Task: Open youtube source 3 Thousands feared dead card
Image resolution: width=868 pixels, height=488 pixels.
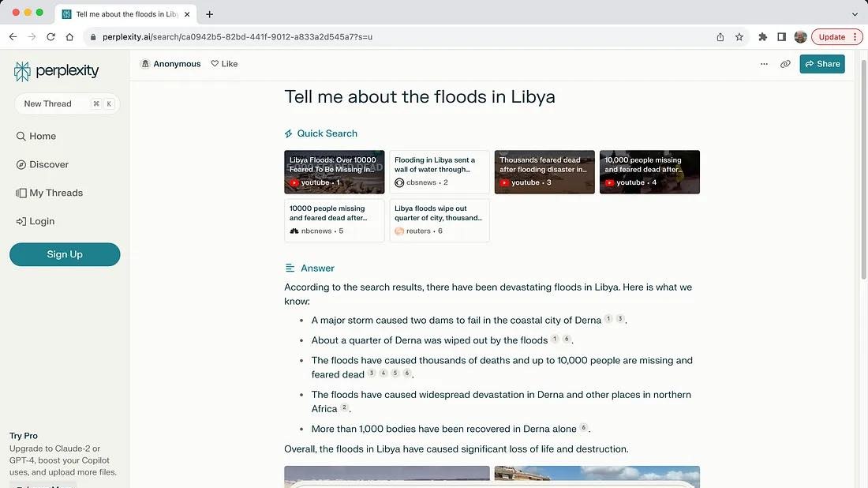Action: pyautogui.click(x=544, y=171)
